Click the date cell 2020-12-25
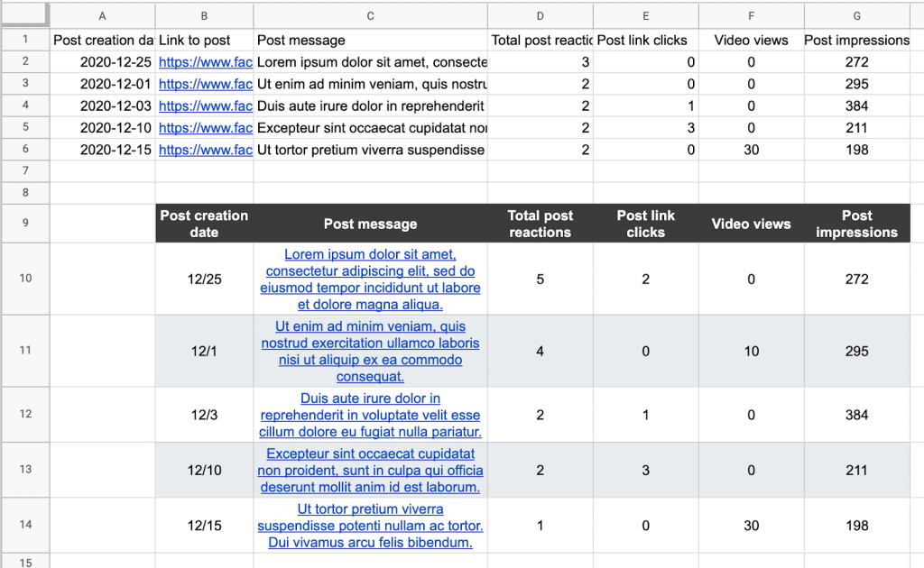Image resolution: width=924 pixels, height=568 pixels. click(103, 62)
